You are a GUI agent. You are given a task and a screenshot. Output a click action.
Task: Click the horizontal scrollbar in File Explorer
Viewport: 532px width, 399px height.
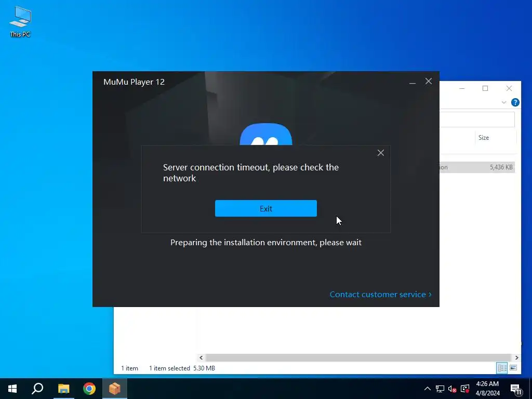(358, 357)
